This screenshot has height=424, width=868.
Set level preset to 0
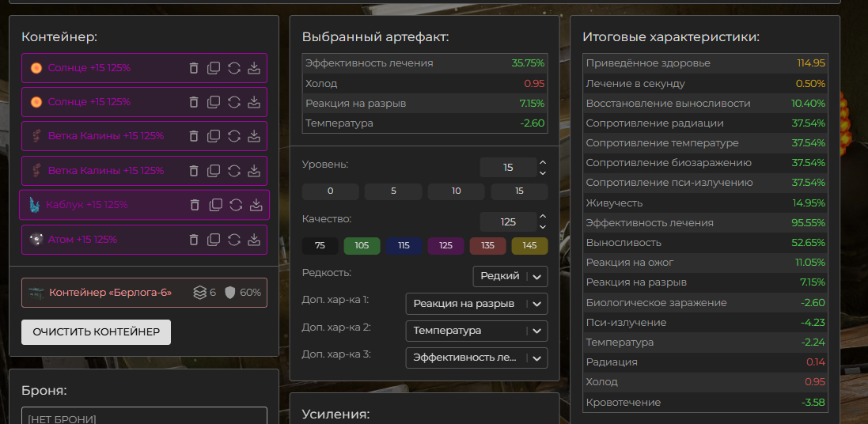[330, 191]
